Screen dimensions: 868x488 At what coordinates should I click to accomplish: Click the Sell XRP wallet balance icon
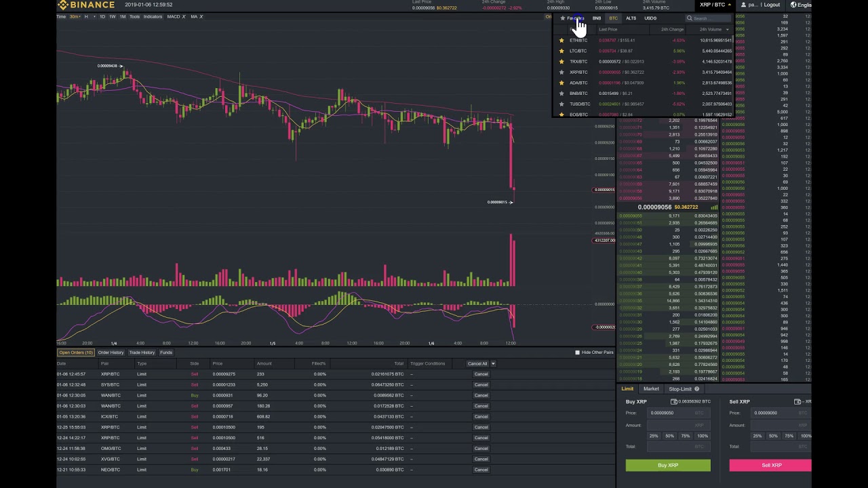coord(797,402)
